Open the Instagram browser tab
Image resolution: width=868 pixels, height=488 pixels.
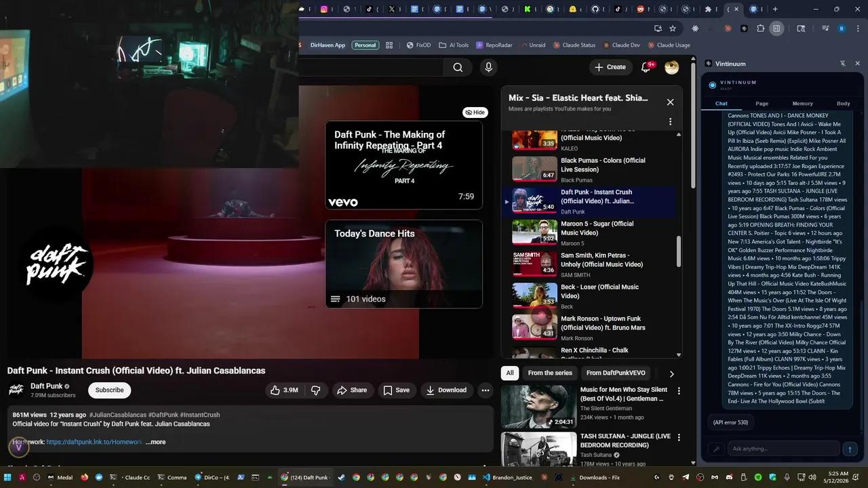(324, 9)
